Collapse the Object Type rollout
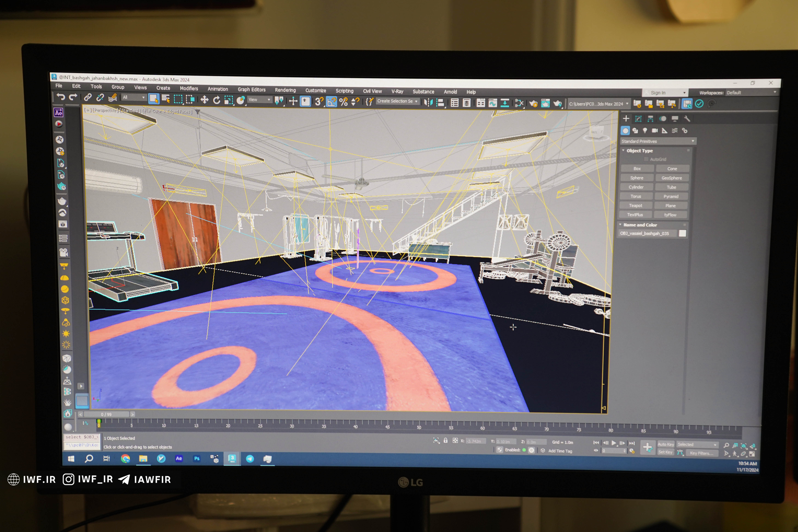This screenshot has width=798, height=532. click(639, 151)
